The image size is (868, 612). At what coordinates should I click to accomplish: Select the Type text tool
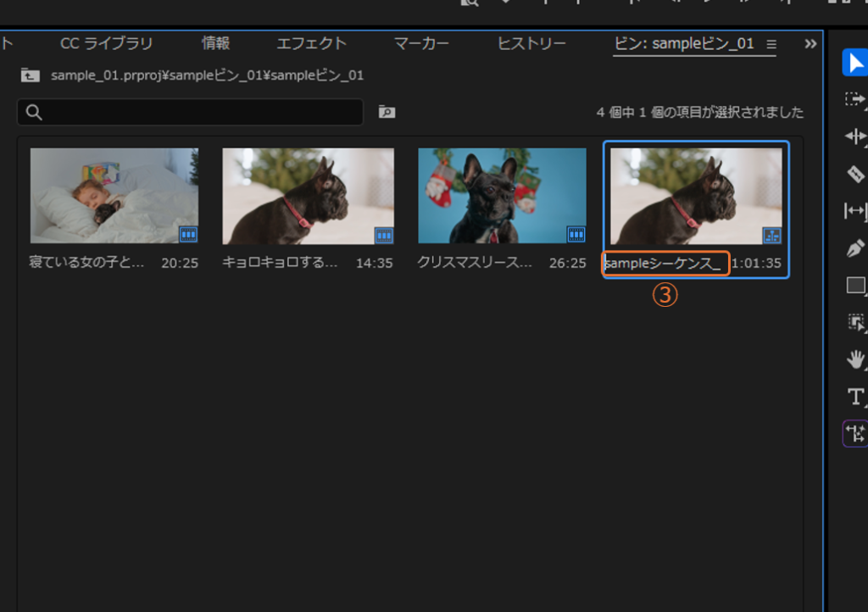click(x=854, y=397)
